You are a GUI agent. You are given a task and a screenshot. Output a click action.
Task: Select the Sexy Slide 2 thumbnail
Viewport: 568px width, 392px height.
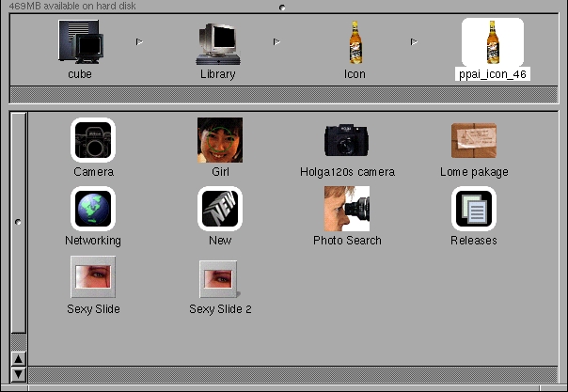(220, 278)
